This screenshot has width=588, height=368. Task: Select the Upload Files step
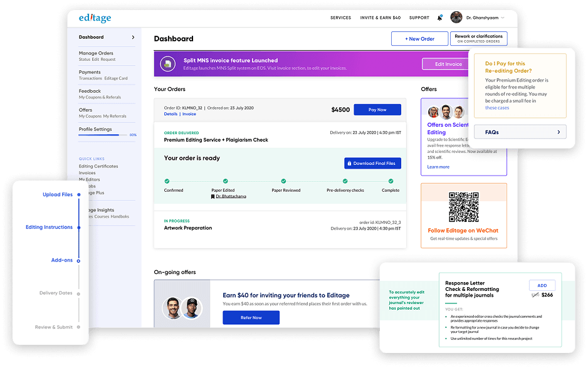tap(58, 194)
